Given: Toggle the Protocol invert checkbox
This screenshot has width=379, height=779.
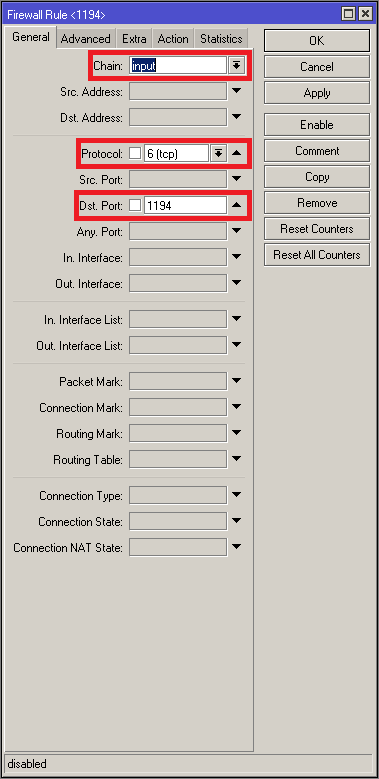Looking at the screenshot, I should (x=135, y=154).
